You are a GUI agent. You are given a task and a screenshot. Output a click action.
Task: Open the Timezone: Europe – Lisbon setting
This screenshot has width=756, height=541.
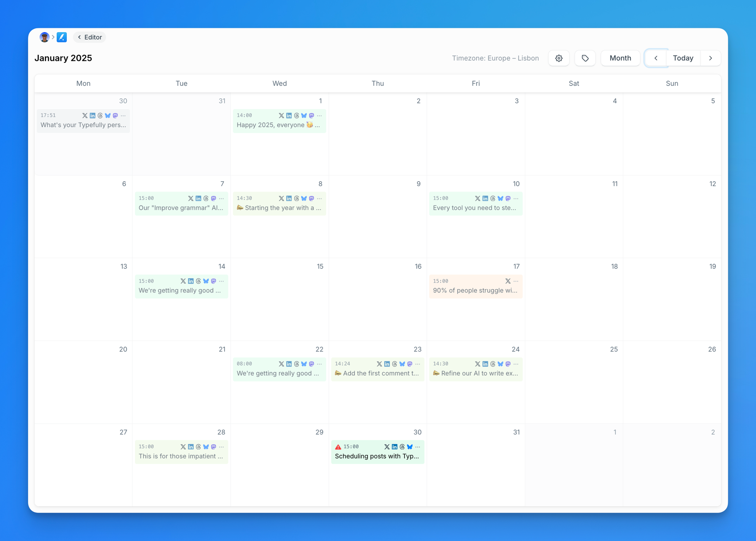(x=496, y=58)
